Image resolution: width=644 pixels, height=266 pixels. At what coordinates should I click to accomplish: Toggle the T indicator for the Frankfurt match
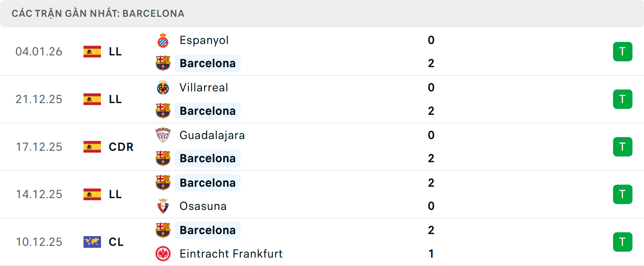(x=623, y=242)
